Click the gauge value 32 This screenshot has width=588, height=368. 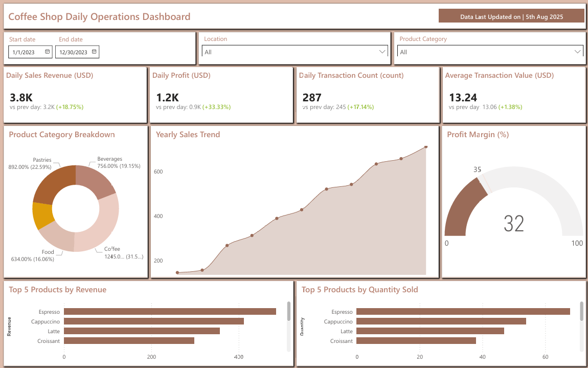[x=514, y=224]
